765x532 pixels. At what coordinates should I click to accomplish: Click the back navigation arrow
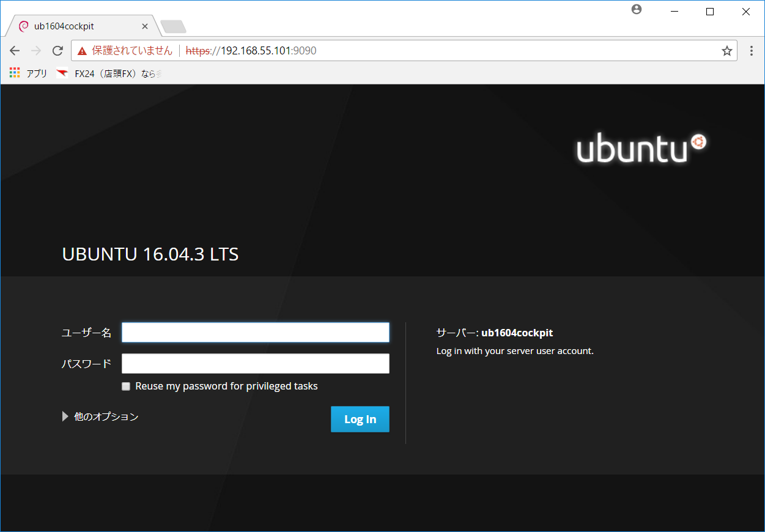point(15,50)
